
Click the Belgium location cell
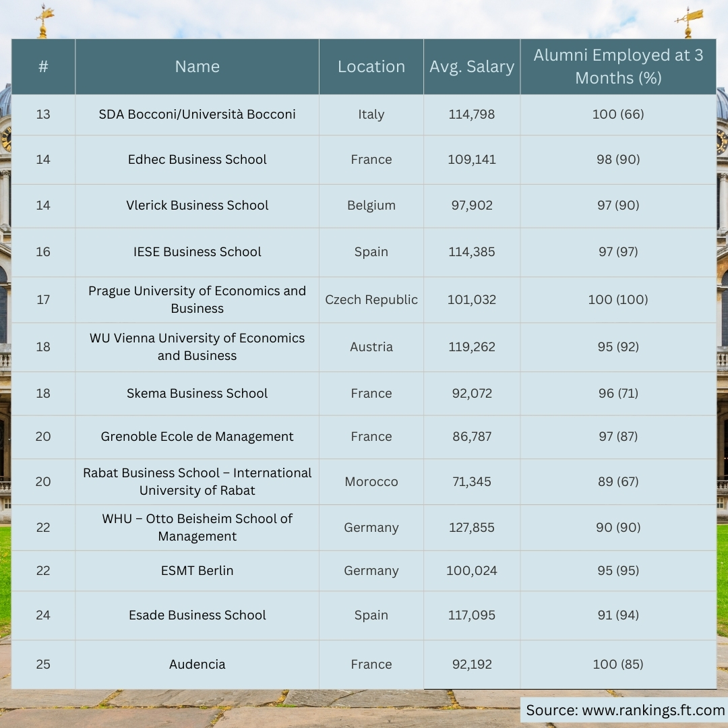(x=371, y=206)
